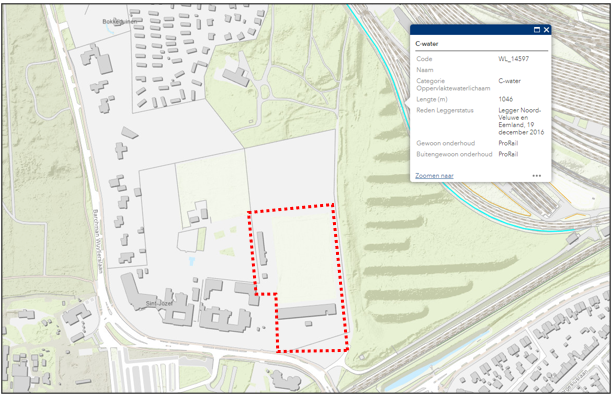Click the narrow building on the red area's left side
Screen dimensions: 614x395
[262, 248]
